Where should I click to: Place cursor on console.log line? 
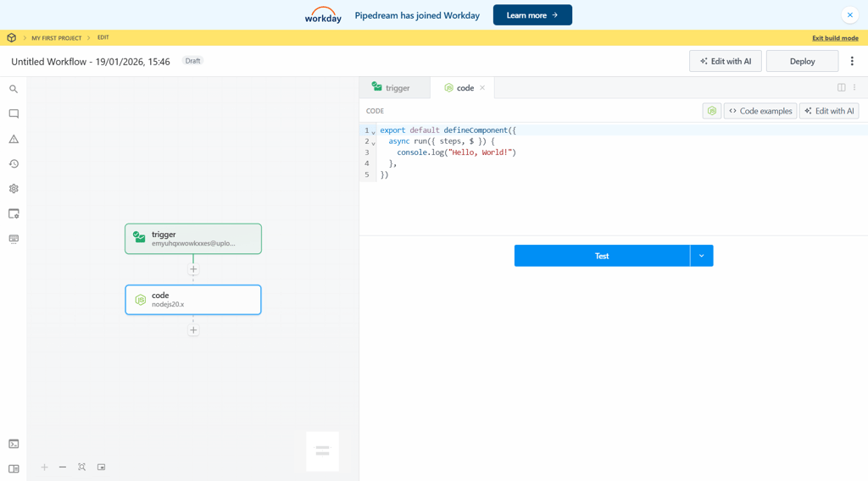pos(456,152)
